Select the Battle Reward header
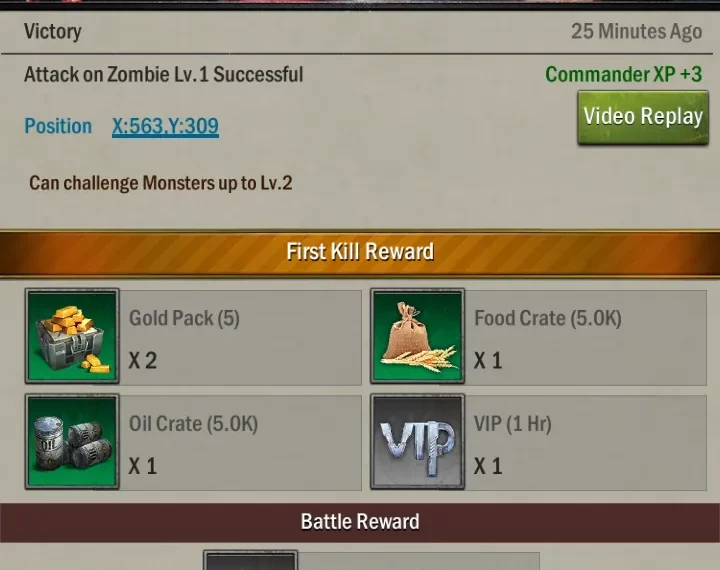Image resolution: width=720 pixels, height=570 pixels. (360, 522)
